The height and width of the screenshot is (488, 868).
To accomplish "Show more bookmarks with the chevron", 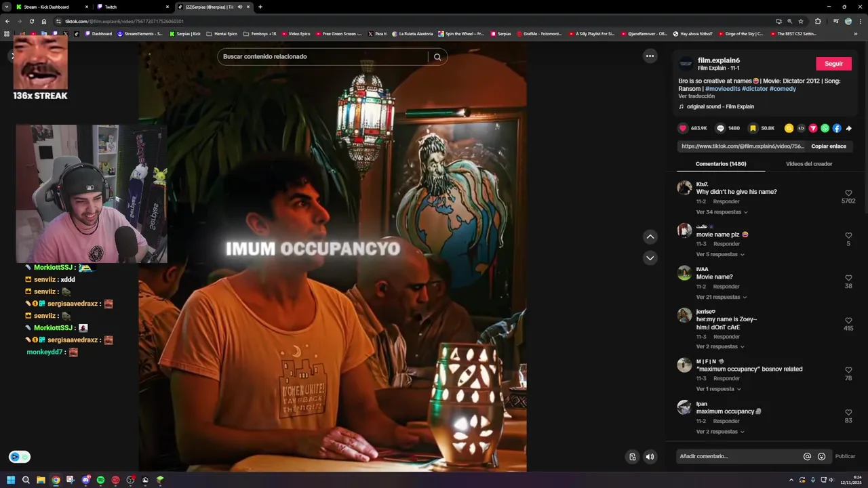I will 856,33.
